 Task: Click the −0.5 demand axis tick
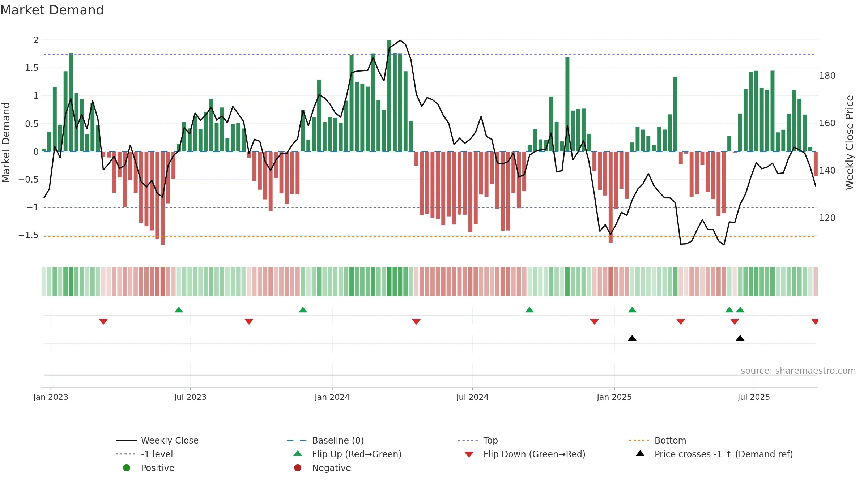coord(29,180)
